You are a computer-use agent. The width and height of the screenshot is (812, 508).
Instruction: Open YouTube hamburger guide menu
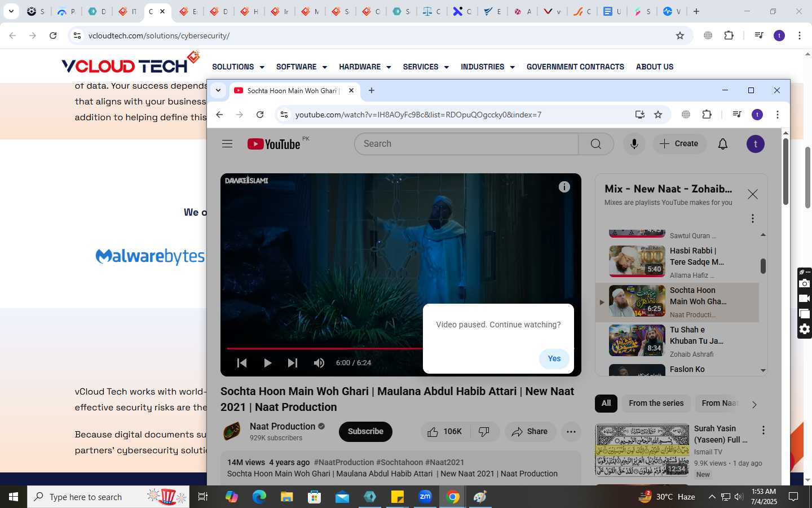pyautogui.click(x=227, y=144)
